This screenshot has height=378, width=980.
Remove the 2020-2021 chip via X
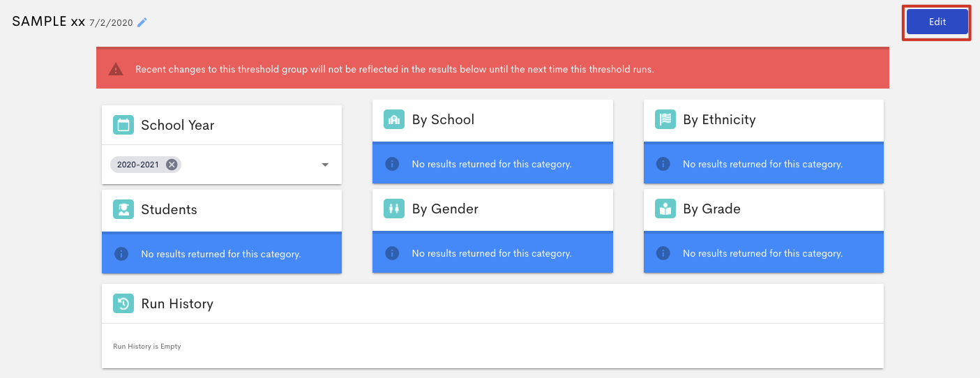[172, 165]
